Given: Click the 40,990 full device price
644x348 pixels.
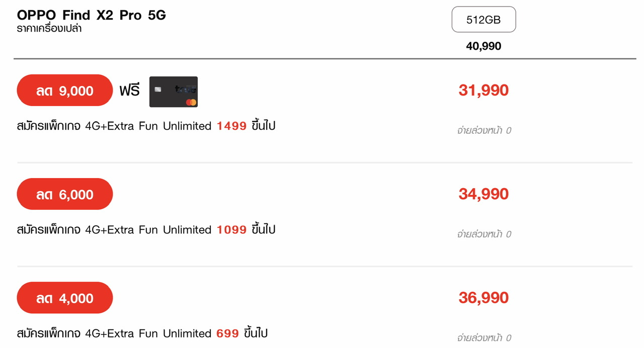Looking at the screenshot, I should (484, 46).
